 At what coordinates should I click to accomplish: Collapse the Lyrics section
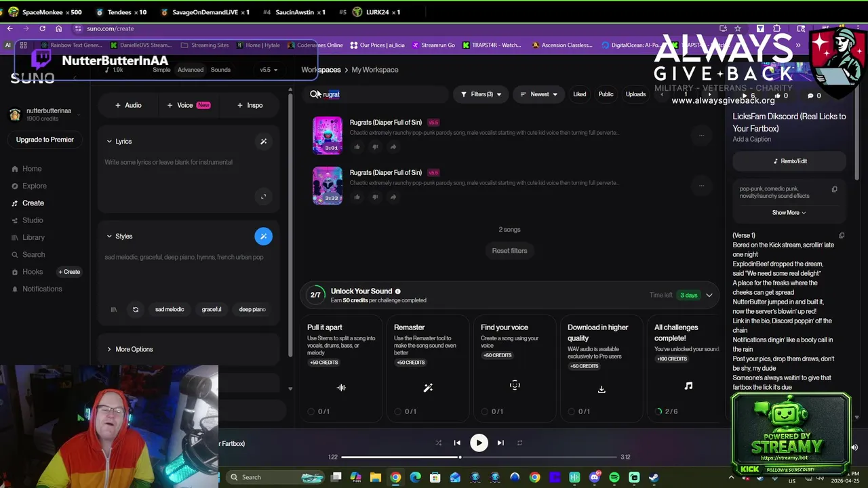(x=119, y=142)
